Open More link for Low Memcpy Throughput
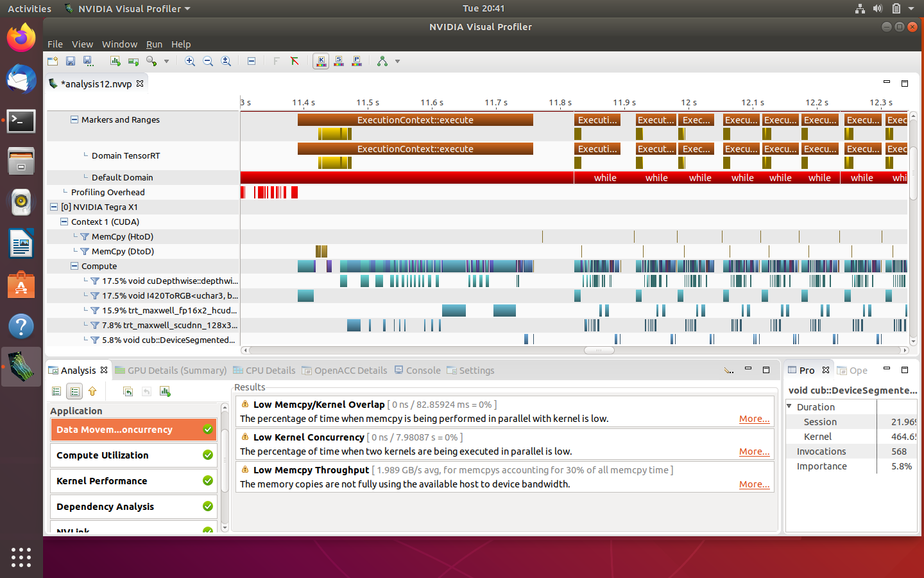This screenshot has height=578, width=924. click(755, 484)
